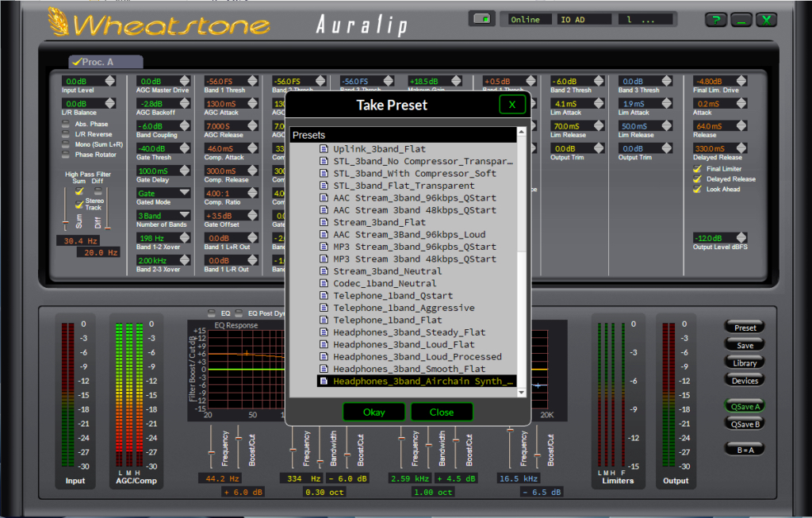
Task: Select the AAC Stream_3band_96kbps_QStart preset
Action: pos(415,198)
